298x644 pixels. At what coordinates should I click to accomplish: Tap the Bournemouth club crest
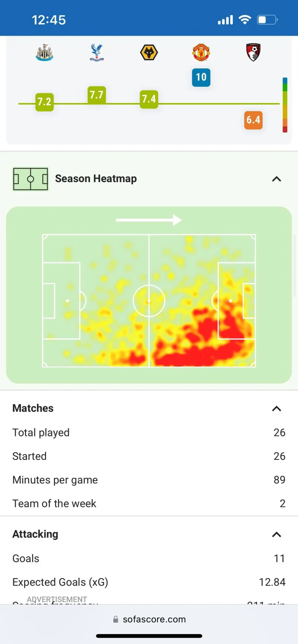[x=253, y=52]
